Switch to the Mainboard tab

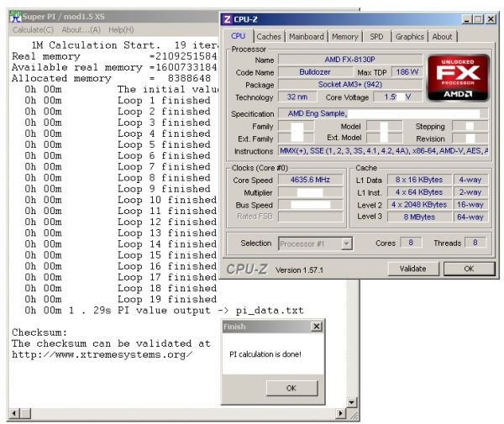(306, 37)
